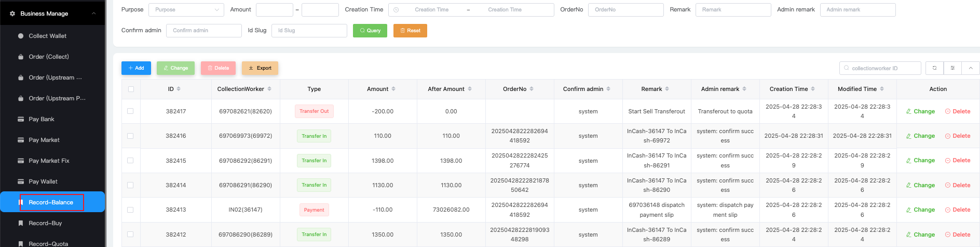Click Delete link for row 382416

point(958,136)
